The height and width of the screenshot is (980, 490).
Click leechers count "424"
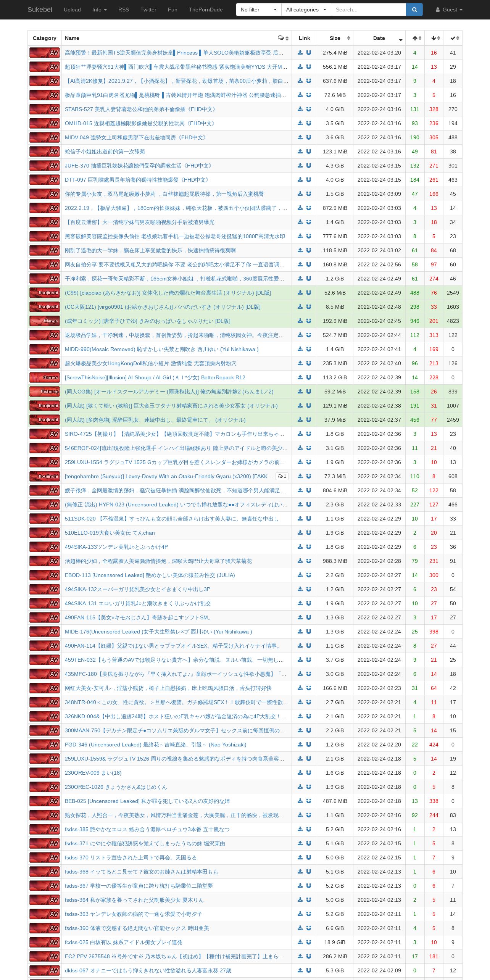pyautogui.click(x=434, y=745)
